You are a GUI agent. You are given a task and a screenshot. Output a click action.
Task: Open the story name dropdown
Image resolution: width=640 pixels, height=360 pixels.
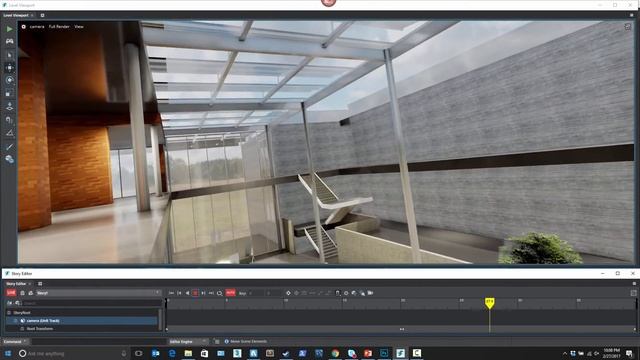[98, 293]
